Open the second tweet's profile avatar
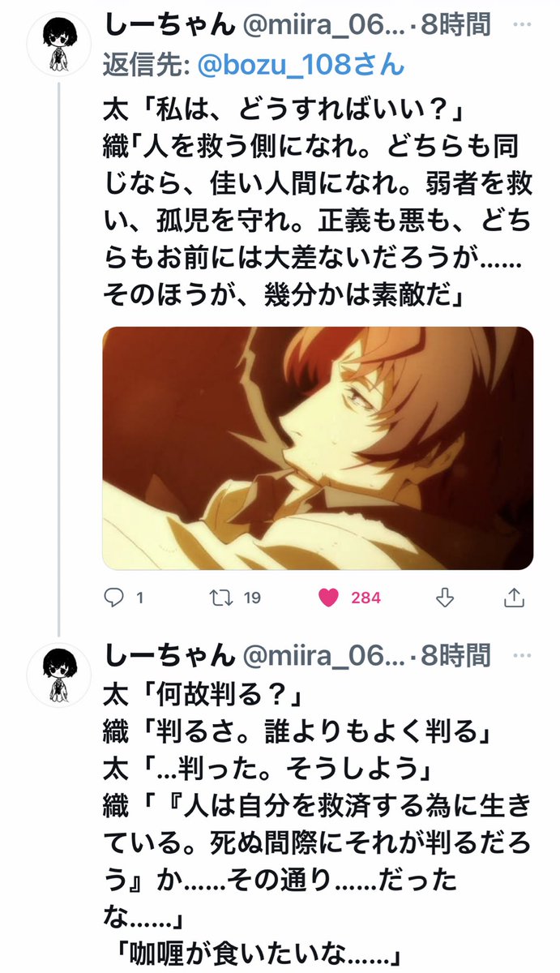Image resolution: width=560 pixels, height=973 pixels. coord(60,675)
